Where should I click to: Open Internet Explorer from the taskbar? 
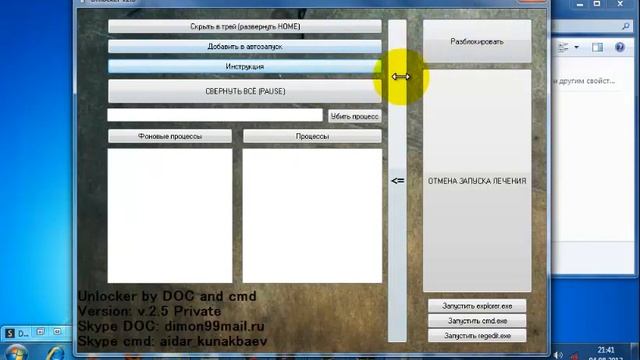pyautogui.click(x=56, y=353)
